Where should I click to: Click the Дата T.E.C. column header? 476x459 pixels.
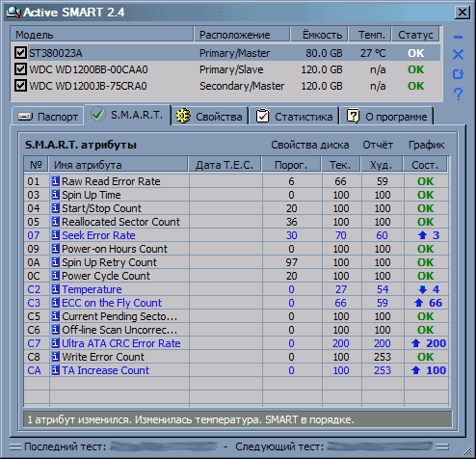pyautogui.click(x=225, y=165)
